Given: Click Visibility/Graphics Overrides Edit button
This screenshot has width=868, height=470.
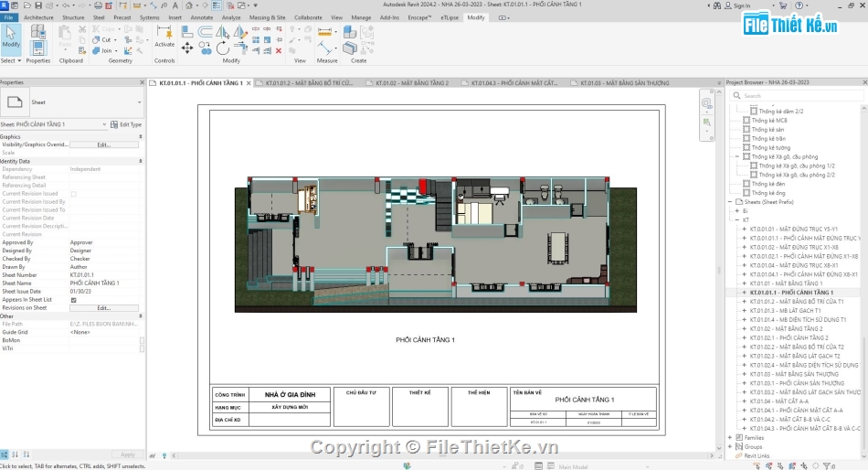Looking at the screenshot, I should [104, 144].
